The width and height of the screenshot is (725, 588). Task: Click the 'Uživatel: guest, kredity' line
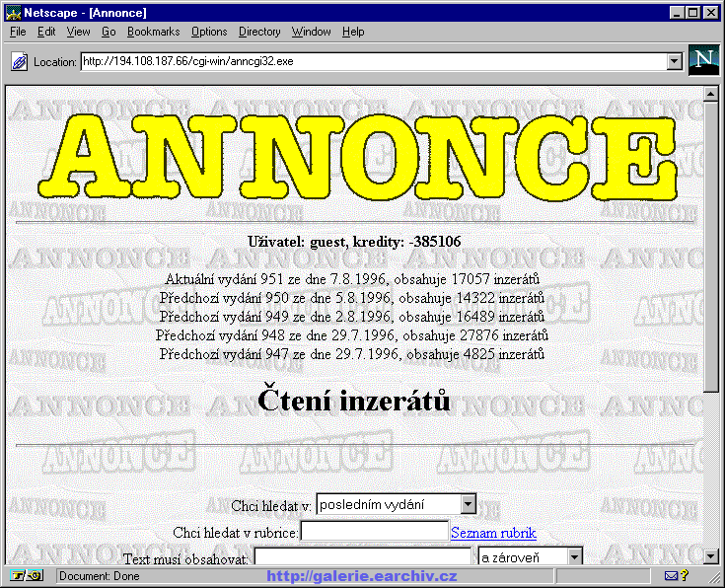[x=354, y=242]
